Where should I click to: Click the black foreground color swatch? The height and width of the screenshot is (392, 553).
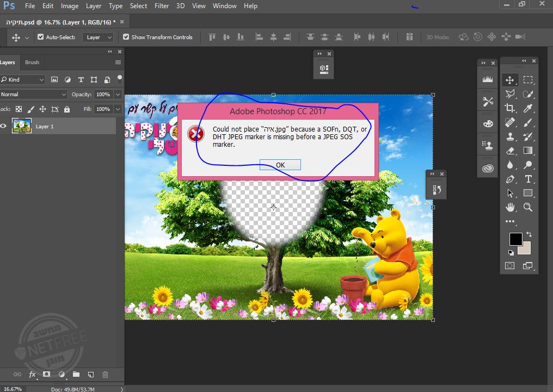[515, 239]
